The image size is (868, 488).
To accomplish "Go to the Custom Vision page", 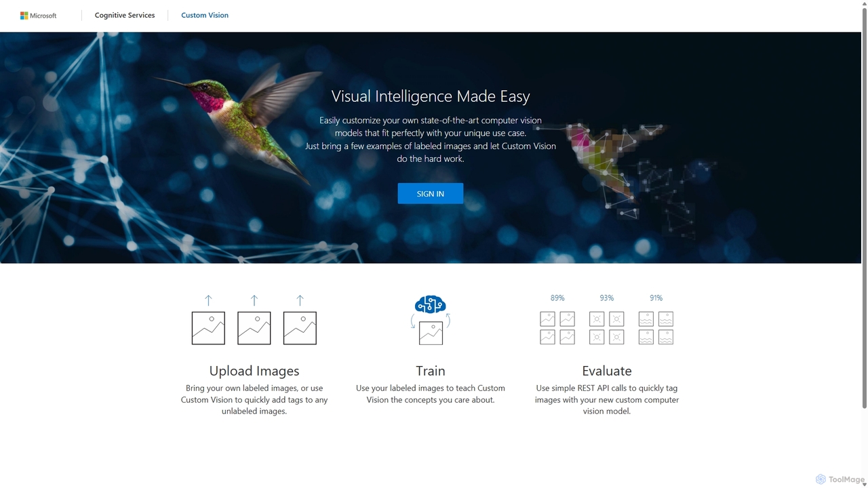I will (x=205, y=15).
